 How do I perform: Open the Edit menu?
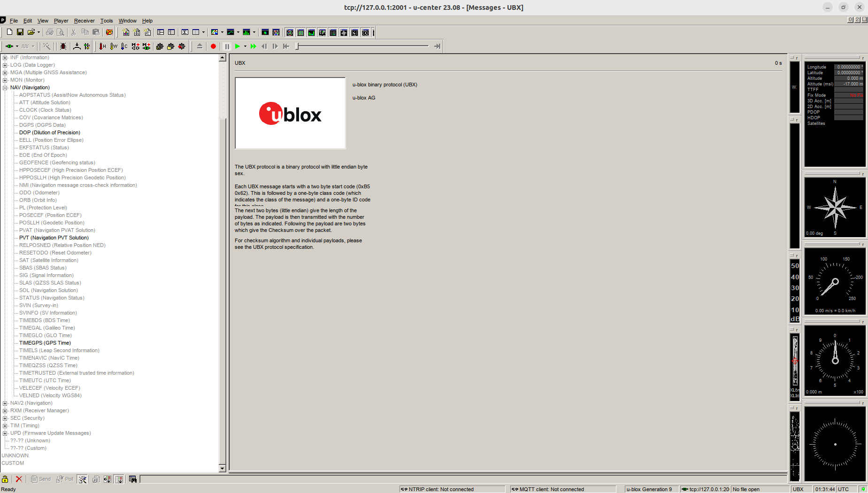[28, 21]
